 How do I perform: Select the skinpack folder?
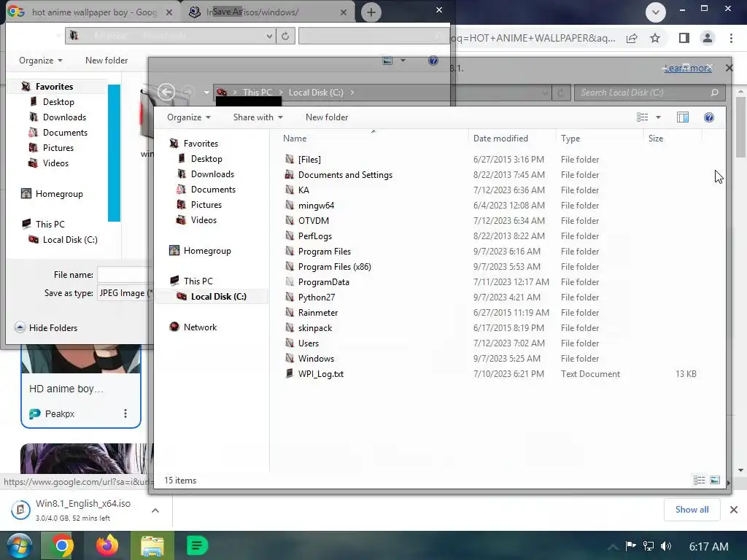(x=315, y=328)
